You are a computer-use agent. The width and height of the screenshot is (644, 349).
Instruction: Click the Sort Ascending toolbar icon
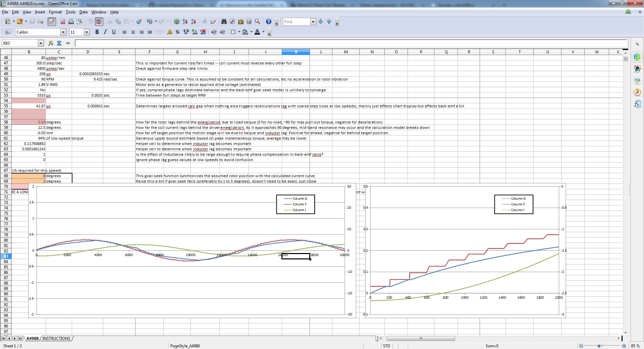(x=185, y=22)
